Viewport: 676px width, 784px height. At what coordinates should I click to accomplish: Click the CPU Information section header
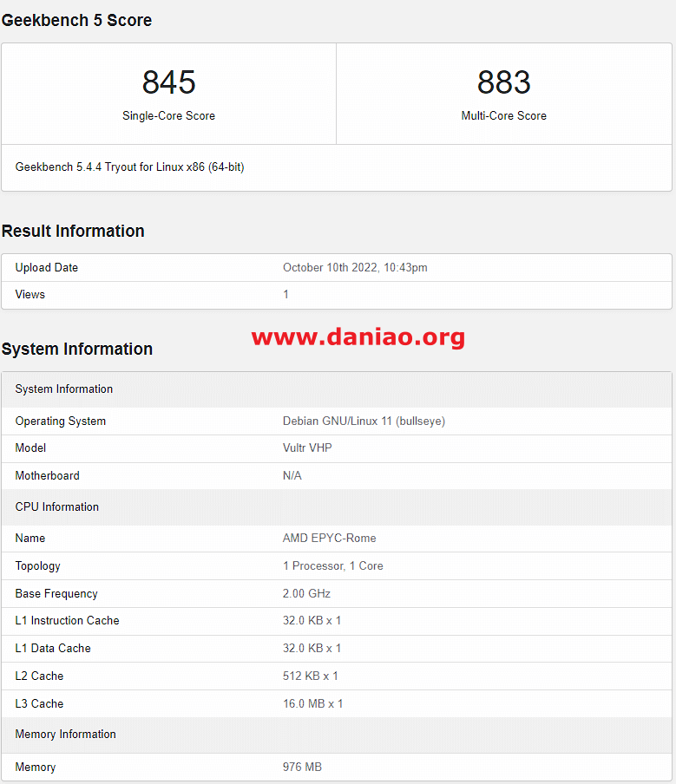click(336, 507)
